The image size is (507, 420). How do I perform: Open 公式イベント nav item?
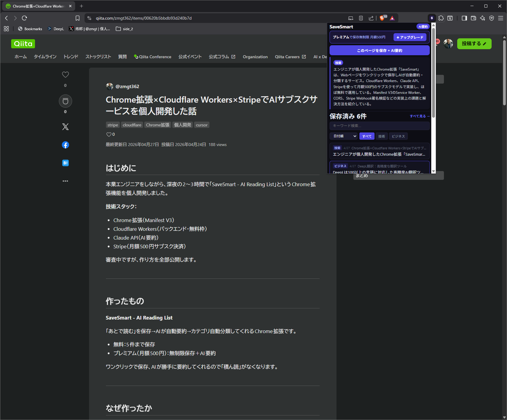pyautogui.click(x=190, y=57)
